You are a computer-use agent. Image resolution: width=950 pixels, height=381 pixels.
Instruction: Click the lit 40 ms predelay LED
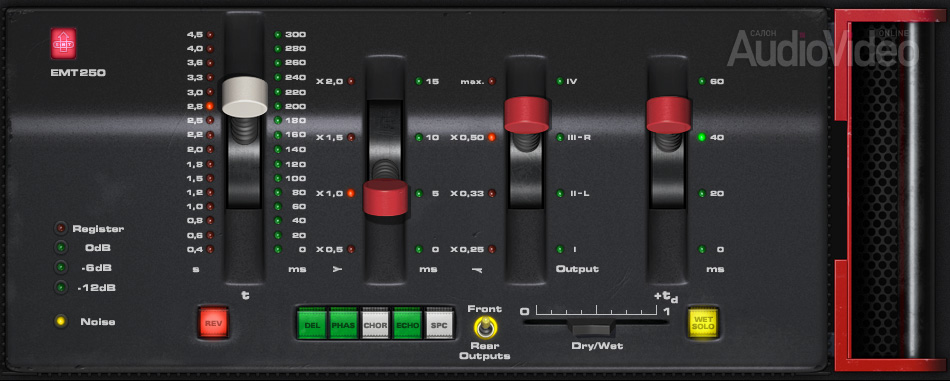click(702, 137)
